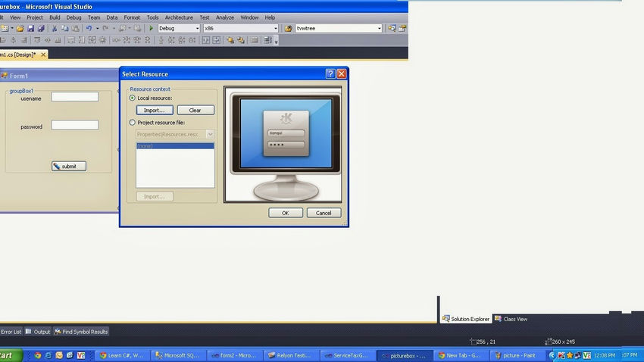Click the password text field on Form1

pos(75,125)
